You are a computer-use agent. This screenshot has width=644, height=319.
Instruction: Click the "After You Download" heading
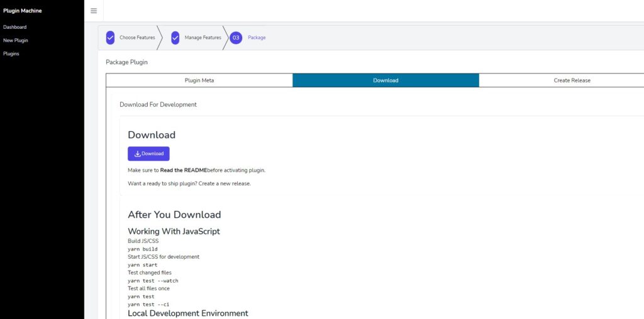click(x=174, y=215)
